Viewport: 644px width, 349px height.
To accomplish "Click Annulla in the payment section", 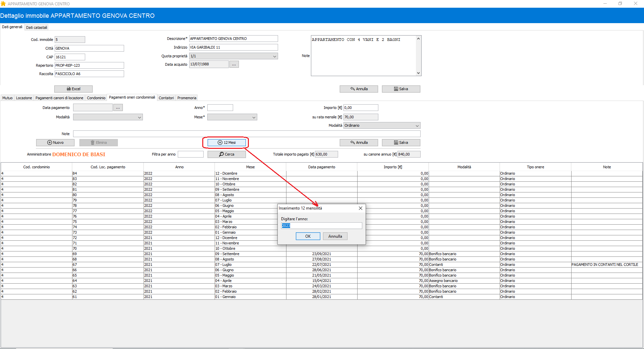I will 359,142.
